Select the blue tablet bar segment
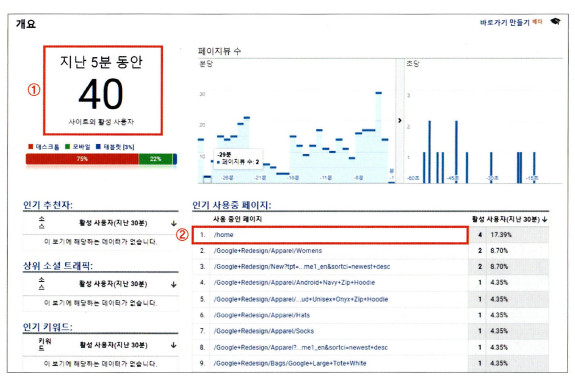 (x=175, y=159)
